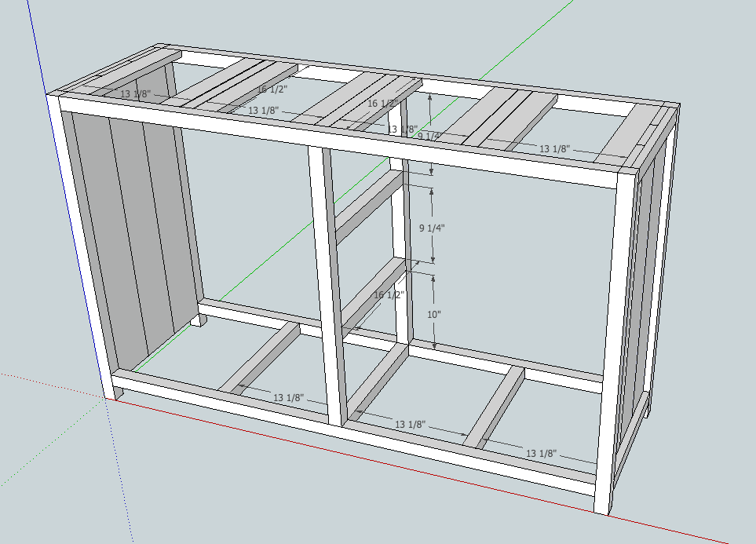Viewport: 756px width, 544px height.
Task: Click the 13 1/8" dimension at bottom-left floor brace
Action: coord(288,398)
